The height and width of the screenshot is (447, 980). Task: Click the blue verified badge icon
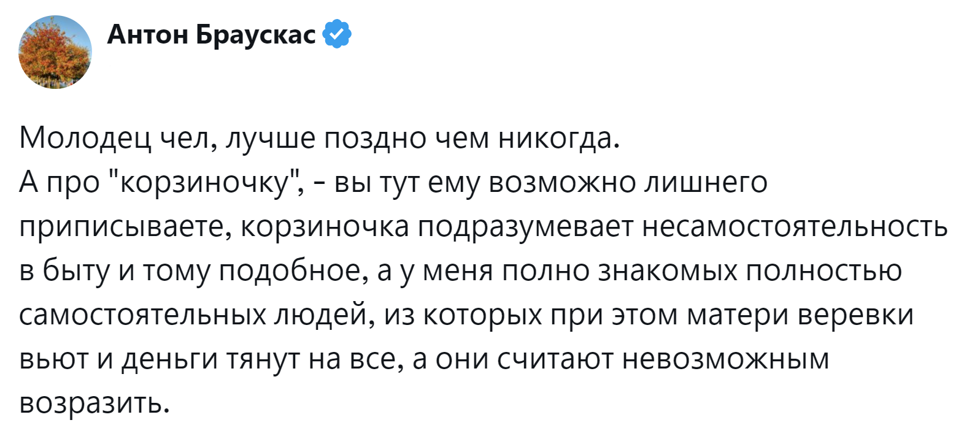tap(337, 34)
